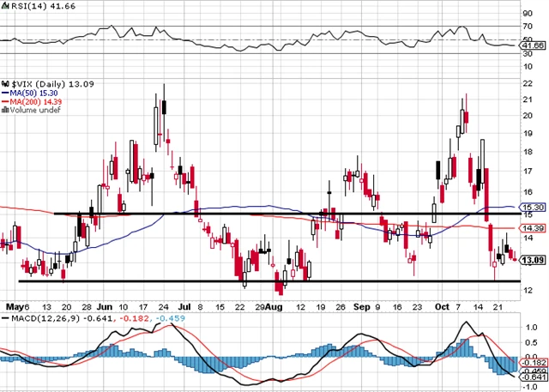Image resolution: width=549 pixels, height=392 pixels.
Task: Click the red MA(200) line marker in legend
Action: click(x=4, y=100)
